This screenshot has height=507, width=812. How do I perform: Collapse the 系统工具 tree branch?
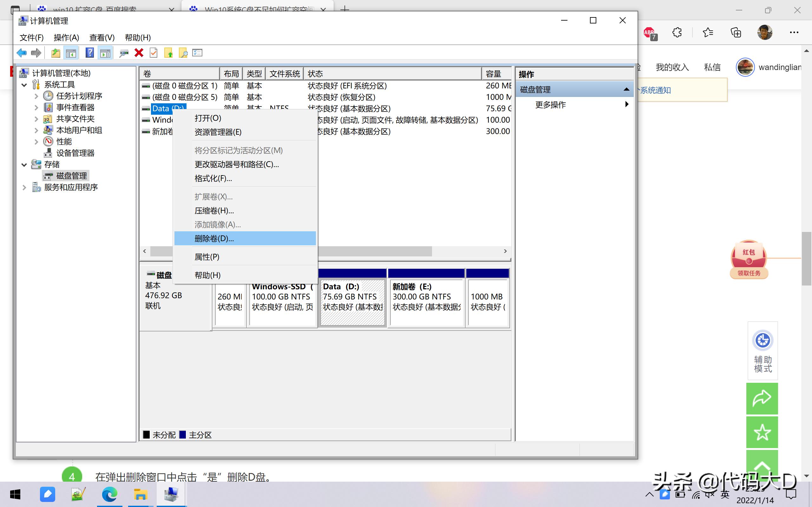pyautogui.click(x=24, y=85)
